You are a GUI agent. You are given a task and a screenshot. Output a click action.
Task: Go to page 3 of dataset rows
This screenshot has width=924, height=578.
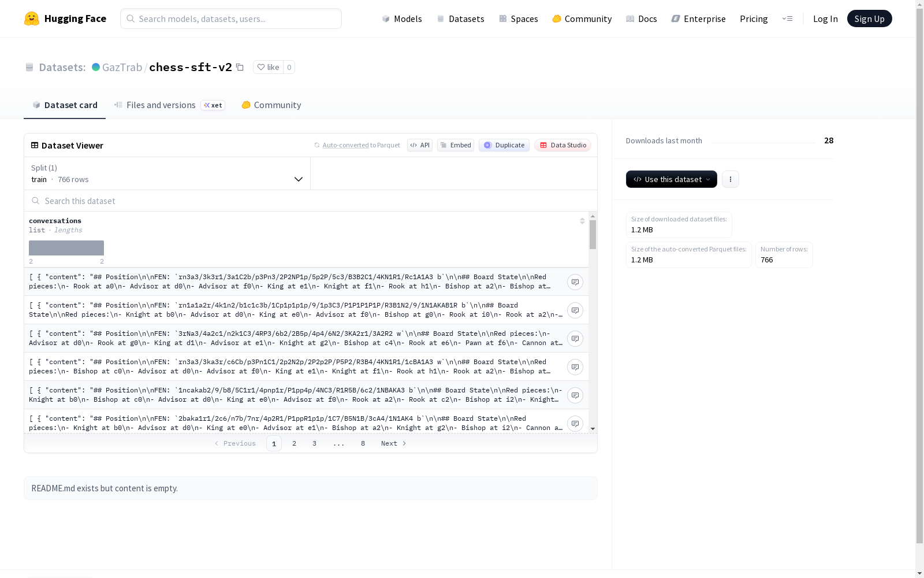pyautogui.click(x=314, y=443)
